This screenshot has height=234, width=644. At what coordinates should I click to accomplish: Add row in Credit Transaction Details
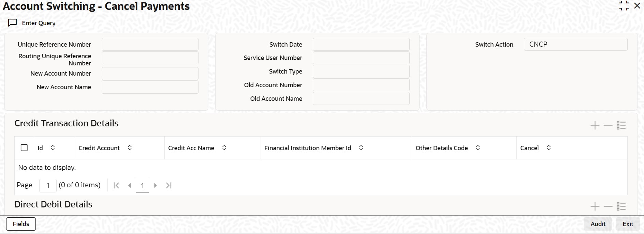point(595,125)
